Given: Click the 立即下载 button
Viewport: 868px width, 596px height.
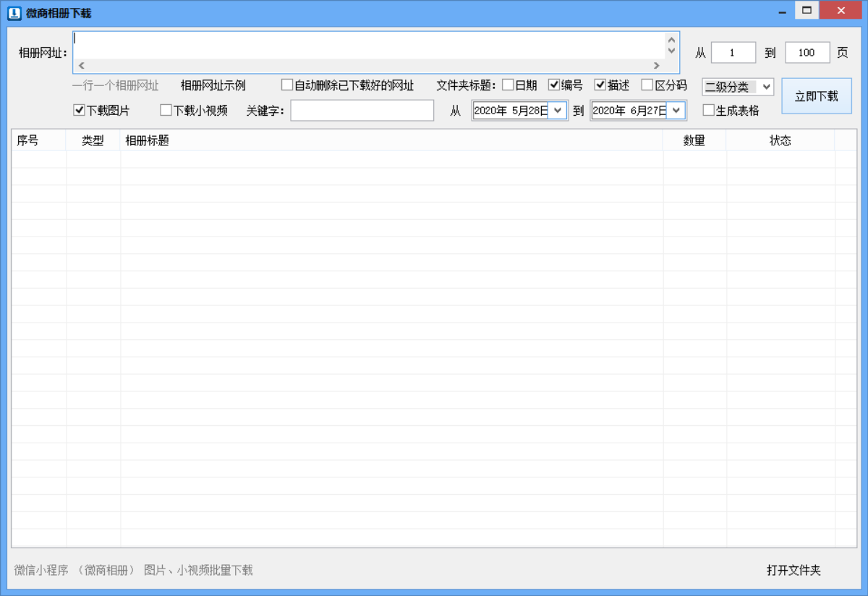Looking at the screenshot, I should coord(817,96).
